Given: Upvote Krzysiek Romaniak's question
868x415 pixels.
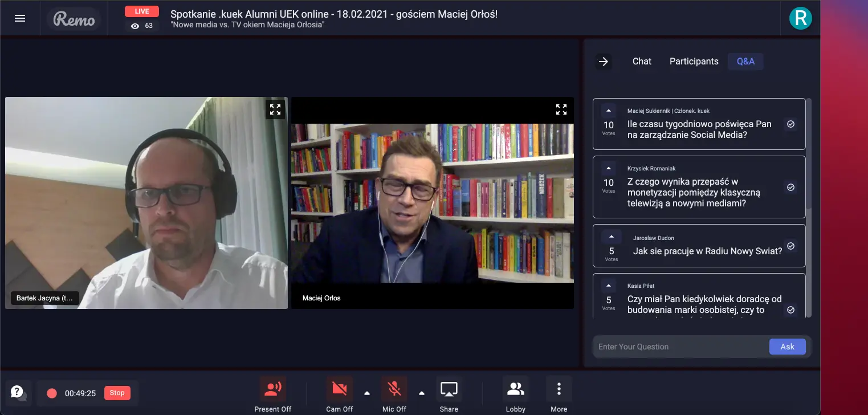Looking at the screenshot, I should tap(609, 168).
